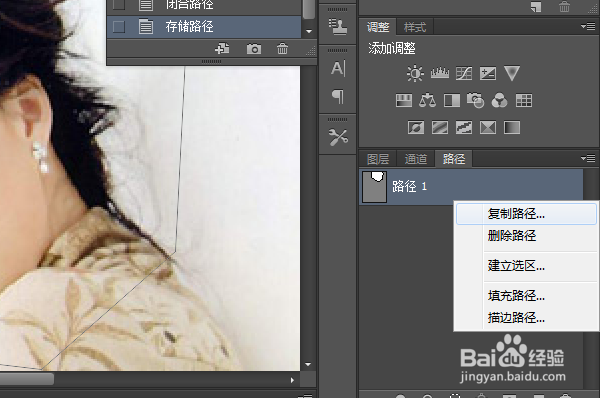Add a Color Lookup adjustment

pos(524,101)
